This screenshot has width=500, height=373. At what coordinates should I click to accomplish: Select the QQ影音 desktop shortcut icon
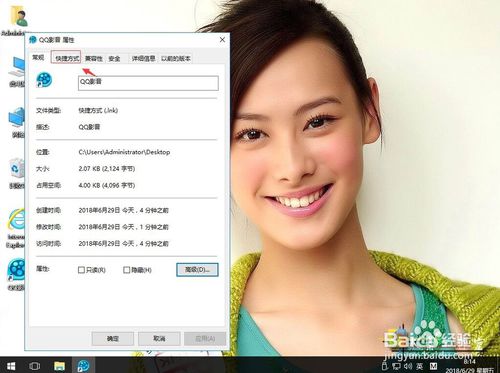tap(17, 271)
